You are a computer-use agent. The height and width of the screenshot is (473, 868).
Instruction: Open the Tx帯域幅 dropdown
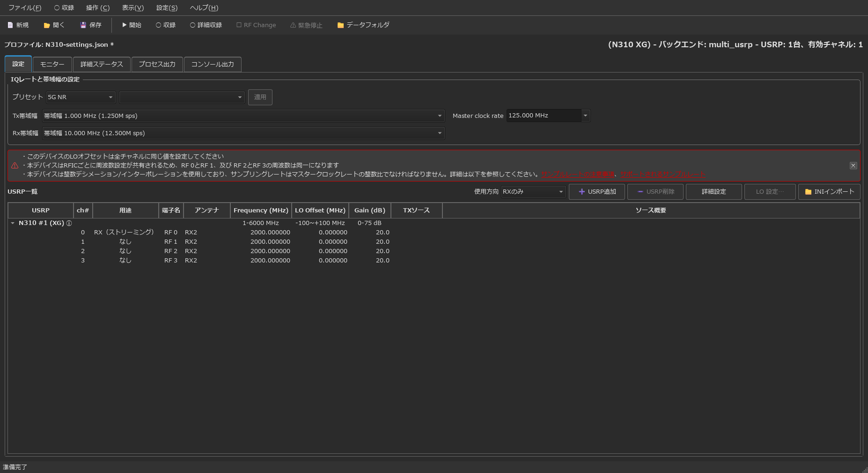(x=243, y=116)
